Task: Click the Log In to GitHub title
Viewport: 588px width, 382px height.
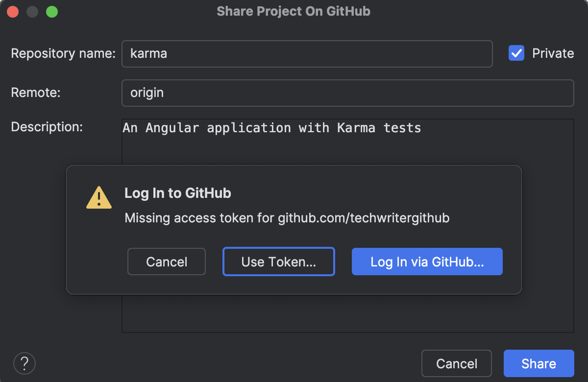Action: 176,193
